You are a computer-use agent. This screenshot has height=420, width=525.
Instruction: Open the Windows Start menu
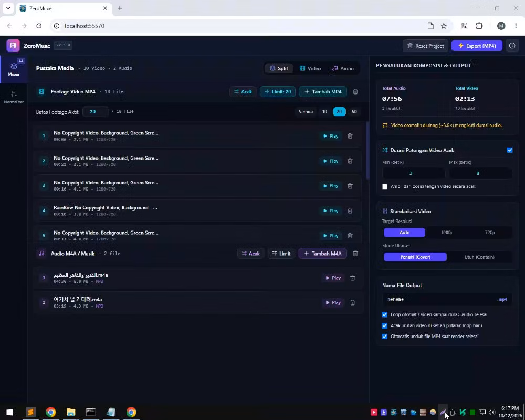[x=9, y=412]
